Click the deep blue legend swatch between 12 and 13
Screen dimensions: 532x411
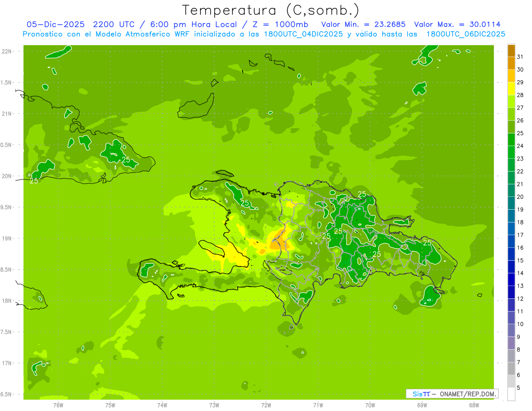pyautogui.click(x=511, y=292)
